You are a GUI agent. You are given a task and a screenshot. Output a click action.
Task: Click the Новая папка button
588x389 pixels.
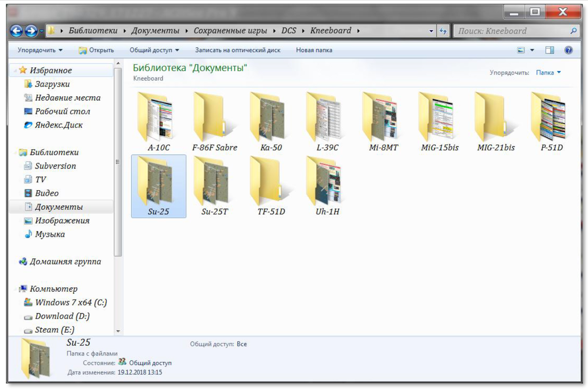314,50
